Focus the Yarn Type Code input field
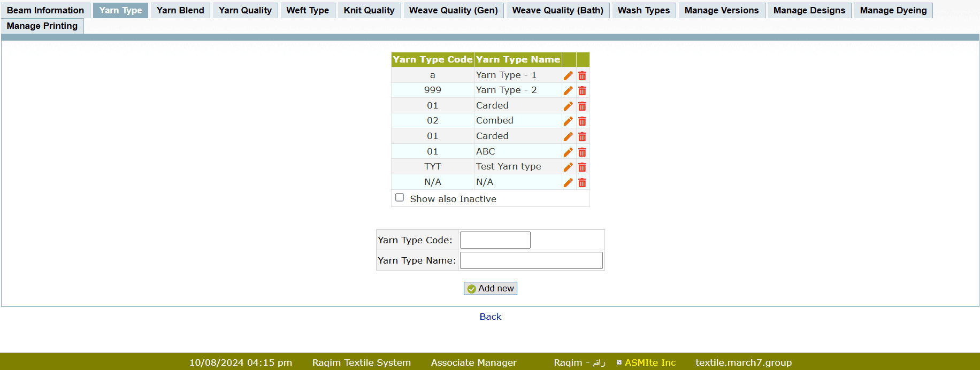The image size is (980, 370). [495, 240]
